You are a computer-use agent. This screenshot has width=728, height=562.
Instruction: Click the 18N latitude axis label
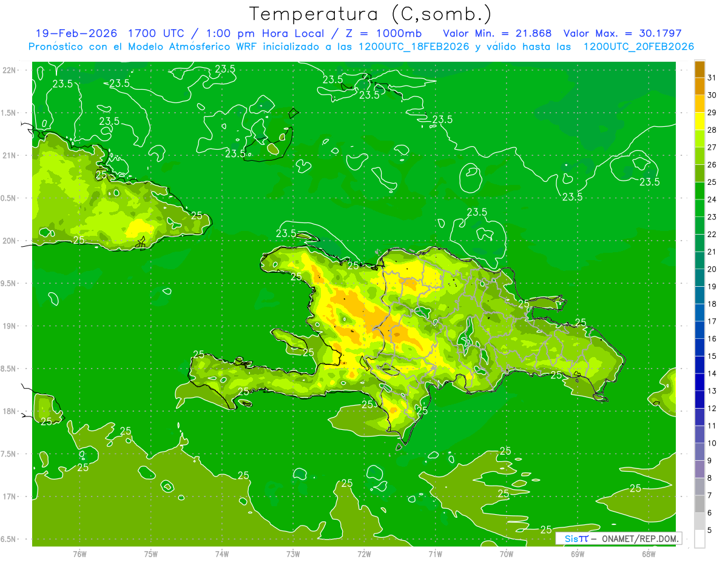(10, 412)
